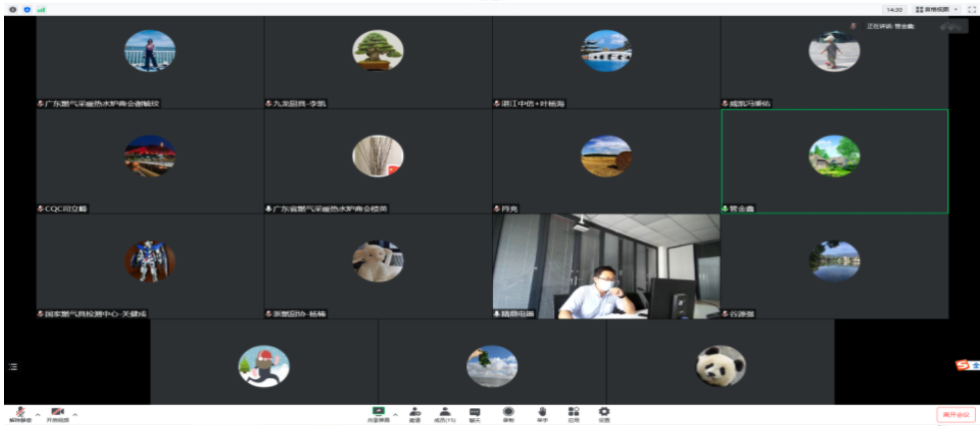
Task: Check the green network signal indicator
Action: [x=41, y=9]
